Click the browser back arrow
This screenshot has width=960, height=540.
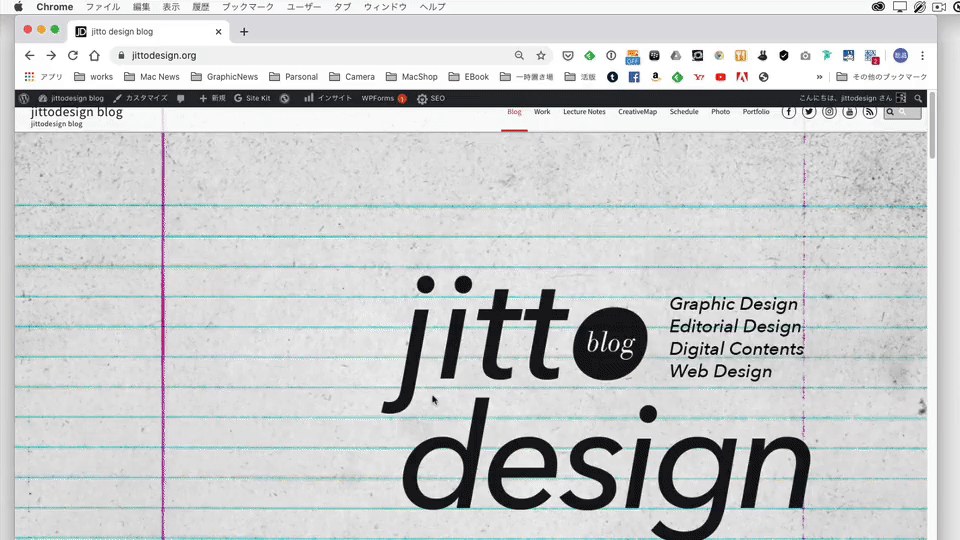point(29,55)
